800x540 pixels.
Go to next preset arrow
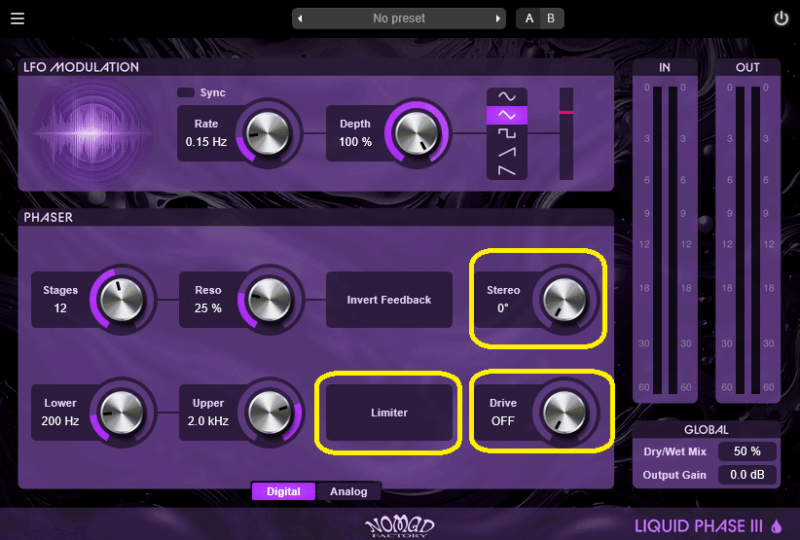tap(497, 18)
